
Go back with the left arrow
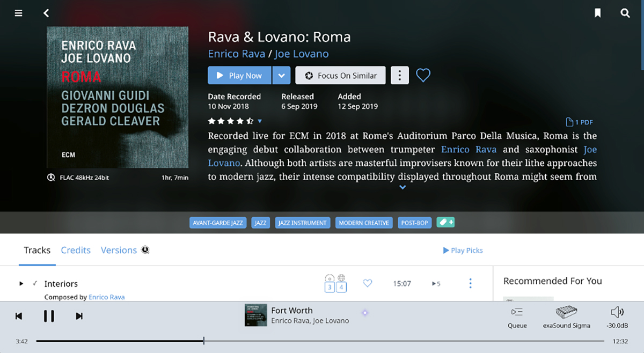pyautogui.click(x=46, y=13)
